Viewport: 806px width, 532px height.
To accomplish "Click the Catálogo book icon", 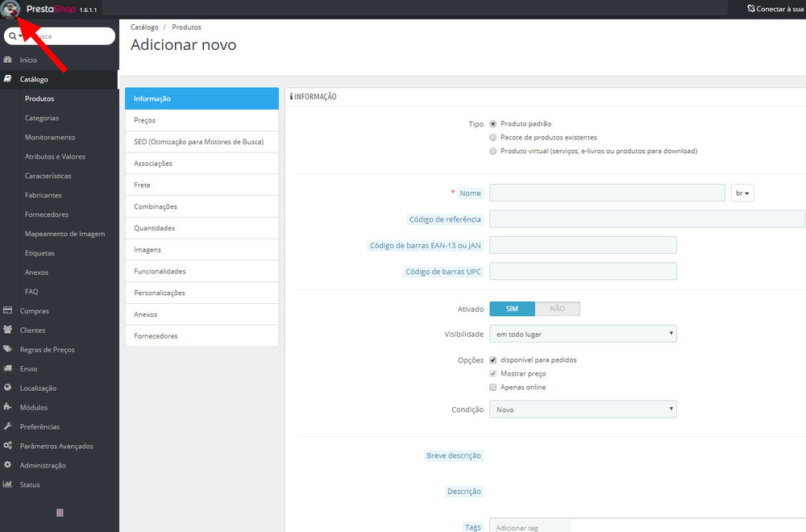I will 7,79.
